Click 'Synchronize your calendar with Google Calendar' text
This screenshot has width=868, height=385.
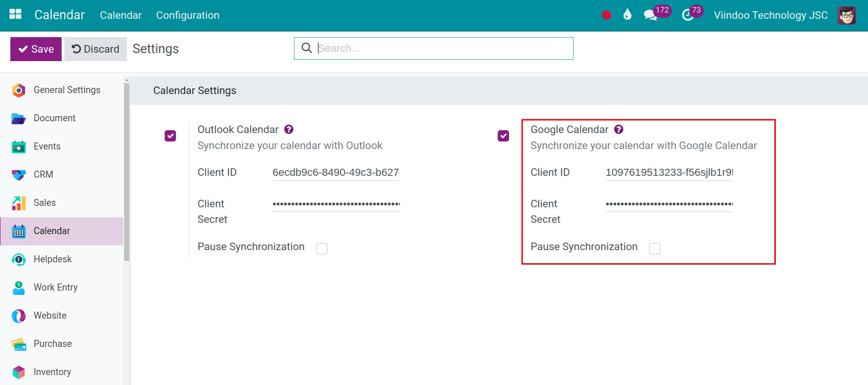[x=644, y=146]
